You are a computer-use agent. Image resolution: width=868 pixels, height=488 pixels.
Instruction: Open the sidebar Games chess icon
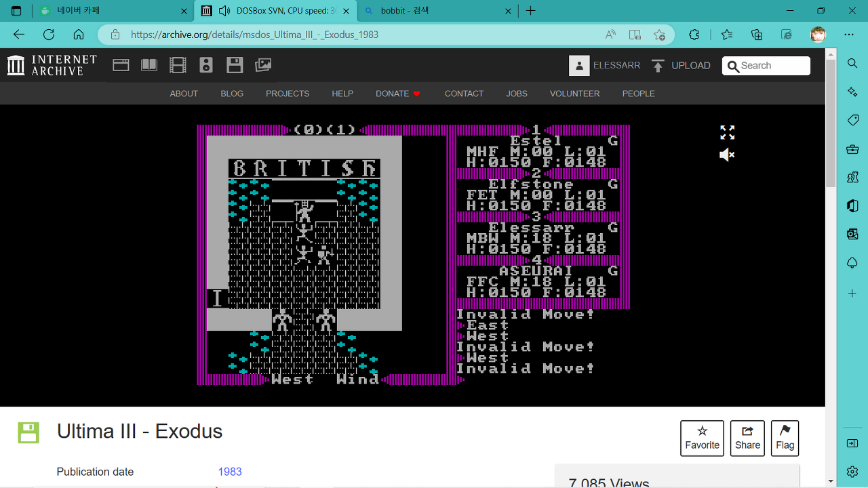852,178
